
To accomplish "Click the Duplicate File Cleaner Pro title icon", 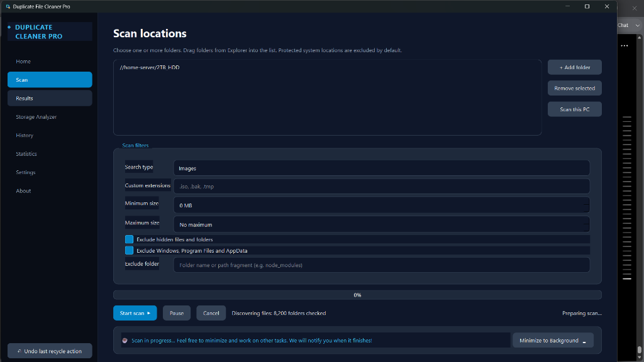I will 8,6.
